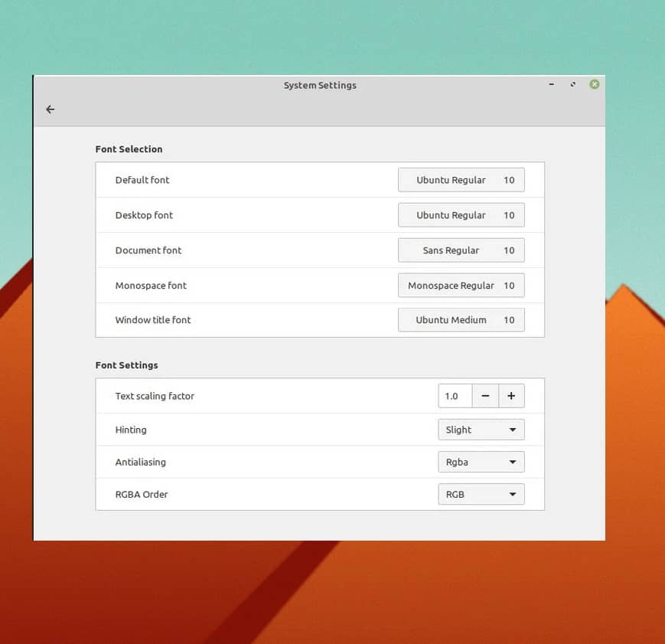Expand the Antialiasing dropdown showing Rgba

pyautogui.click(x=481, y=462)
